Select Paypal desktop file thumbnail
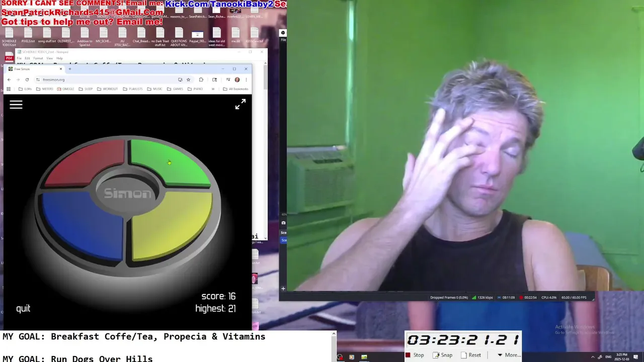The width and height of the screenshot is (644, 362). (x=197, y=37)
